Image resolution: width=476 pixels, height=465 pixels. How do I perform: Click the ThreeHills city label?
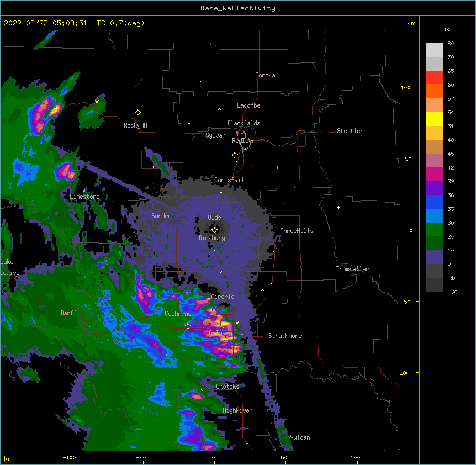coord(297,231)
